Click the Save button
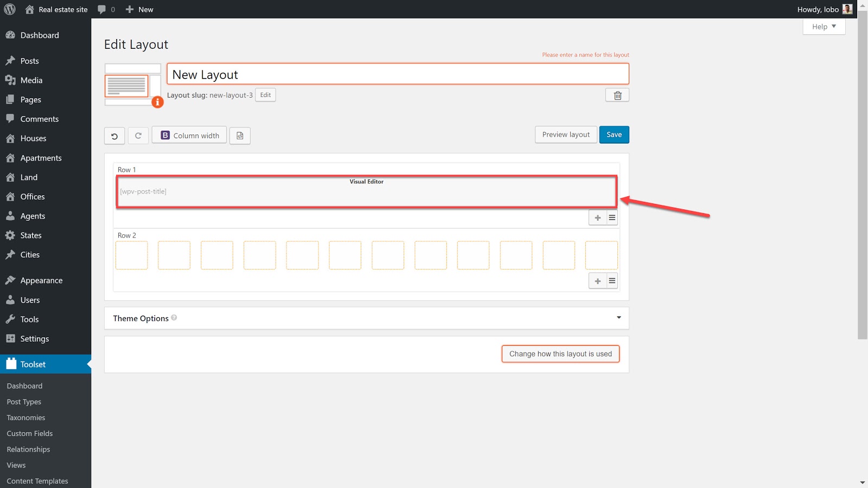The image size is (868, 488). point(614,135)
